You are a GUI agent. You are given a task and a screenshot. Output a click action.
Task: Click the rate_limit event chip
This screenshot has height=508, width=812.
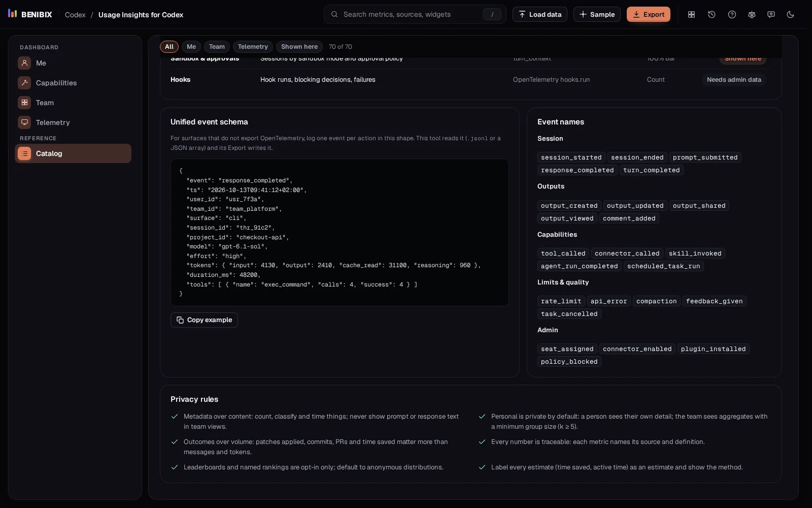(x=561, y=301)
